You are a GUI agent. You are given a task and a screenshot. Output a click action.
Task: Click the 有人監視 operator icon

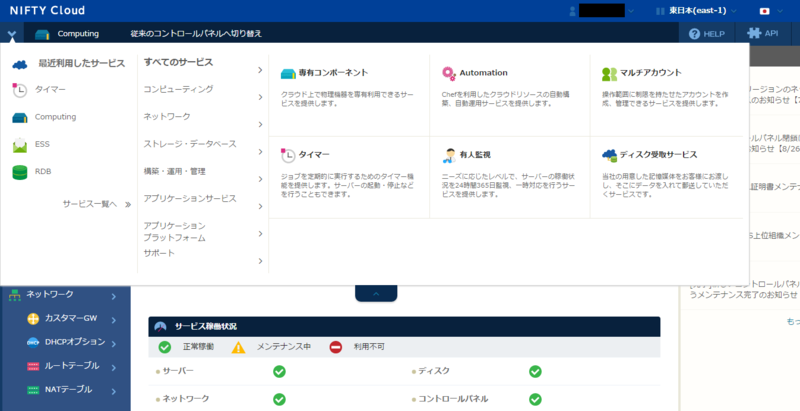pos(449,155)
